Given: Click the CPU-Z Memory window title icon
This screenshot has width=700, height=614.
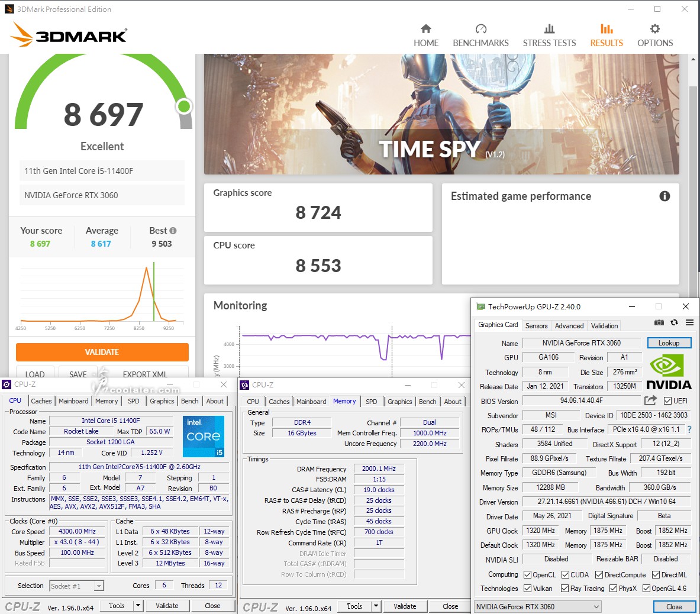Looking at the screenshot, I should [x=244, y=385].
